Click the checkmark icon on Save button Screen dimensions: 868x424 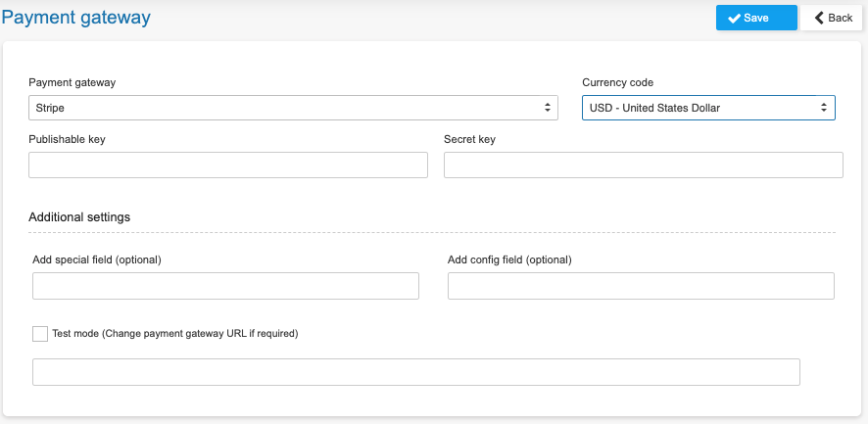pos(734,19)
